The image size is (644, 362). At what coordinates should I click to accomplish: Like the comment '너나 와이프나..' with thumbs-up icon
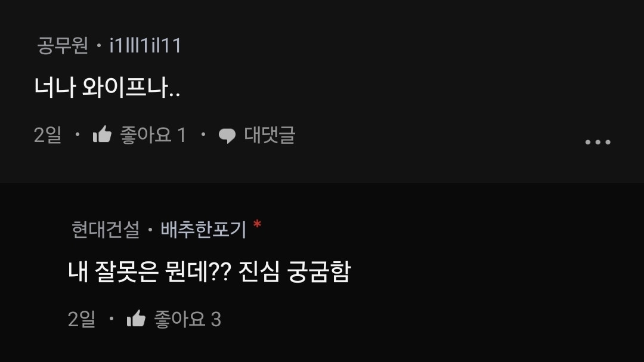[103, 134]
